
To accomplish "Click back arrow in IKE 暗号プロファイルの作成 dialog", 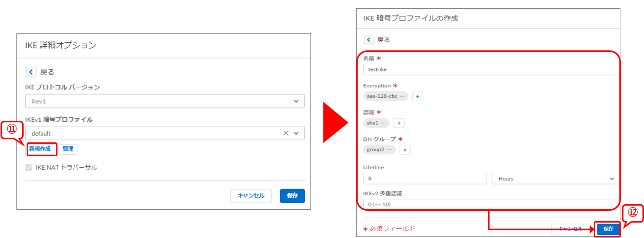I will pyautogui.click(x=368, y=40).
